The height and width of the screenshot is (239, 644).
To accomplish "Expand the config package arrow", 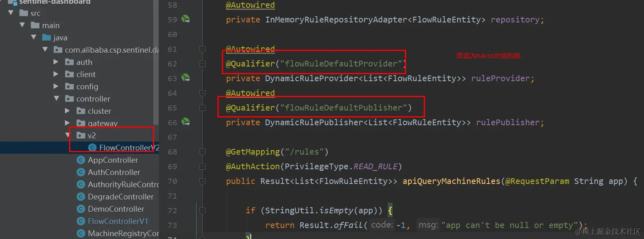I will [x=56, y=86].
